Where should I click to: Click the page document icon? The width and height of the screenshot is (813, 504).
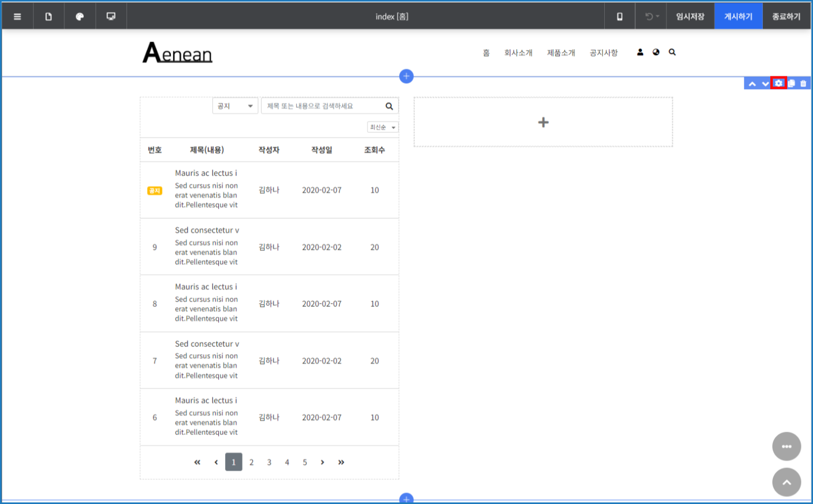click(49, 16)
